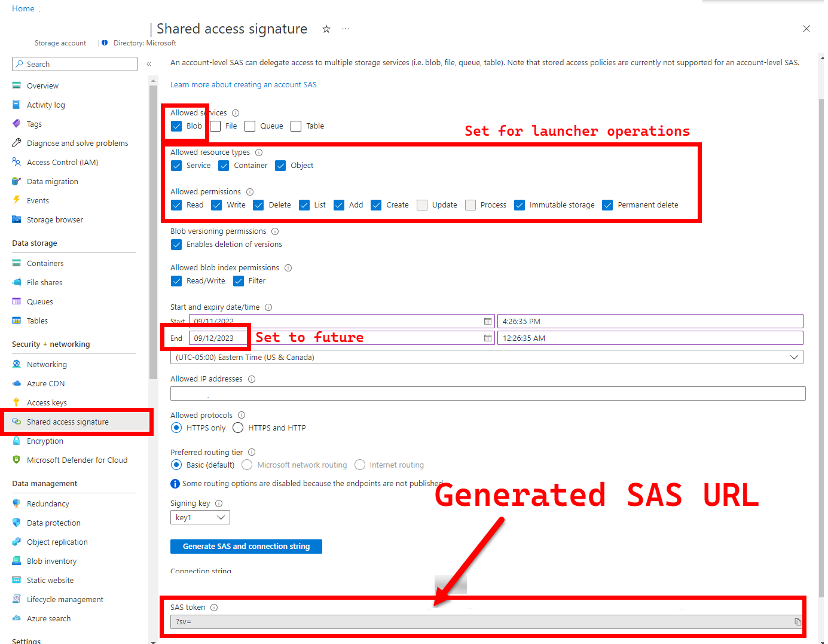
Task: Open the End date calendar picker
Action: click(487, 338)
